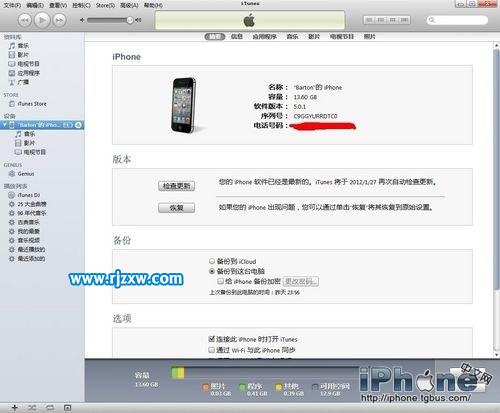Open the 文件(F) menu

click(12, 5)
